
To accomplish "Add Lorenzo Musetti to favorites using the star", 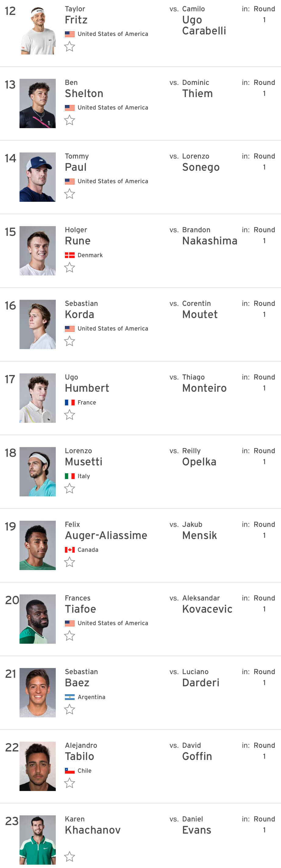I will pos(69,488).
